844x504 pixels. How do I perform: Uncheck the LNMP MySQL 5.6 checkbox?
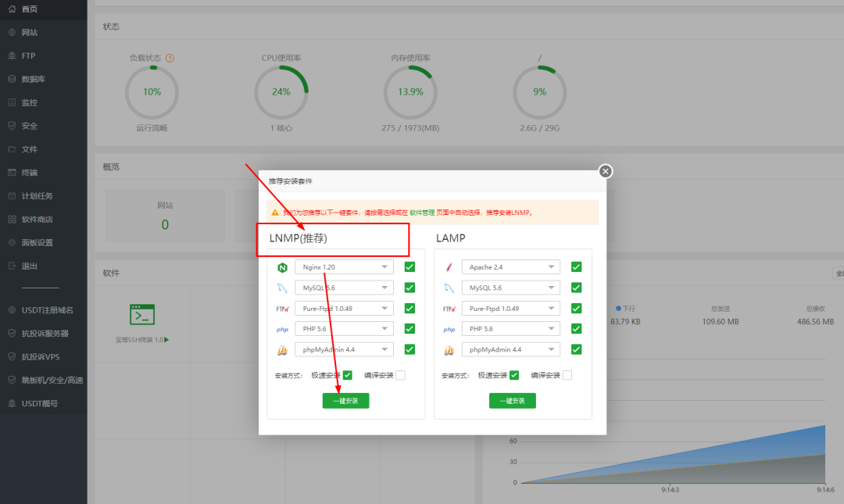409,288
